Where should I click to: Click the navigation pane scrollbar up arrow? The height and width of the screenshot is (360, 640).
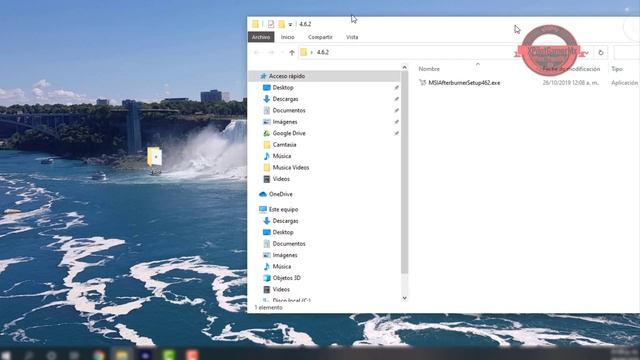coord(404,67)
